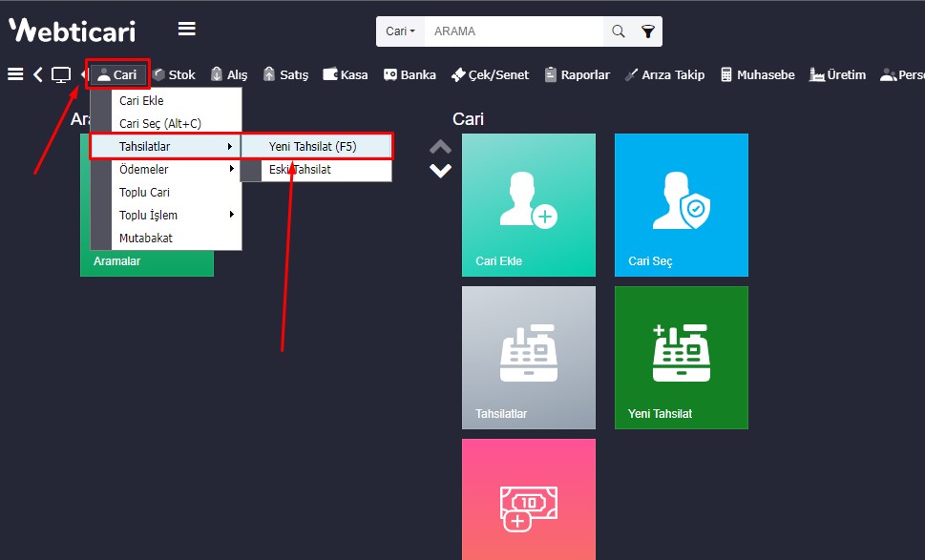Screen dimensions: 925x560
Task: Click the back chevron arrow in toolbar
Action: point(38,74)
